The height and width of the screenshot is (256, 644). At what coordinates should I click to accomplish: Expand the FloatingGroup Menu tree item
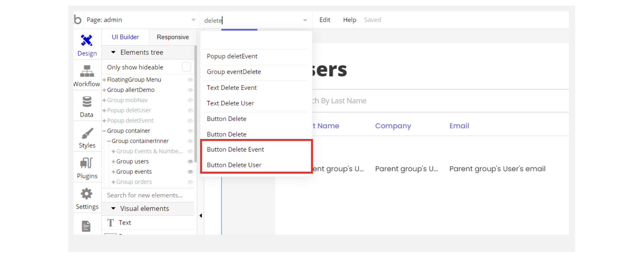104,80
